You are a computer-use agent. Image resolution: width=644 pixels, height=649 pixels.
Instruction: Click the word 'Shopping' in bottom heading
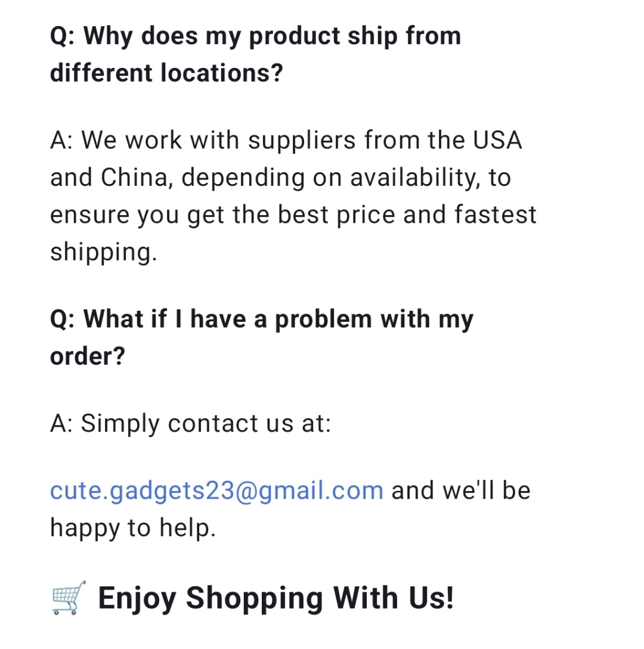(254, 599)
